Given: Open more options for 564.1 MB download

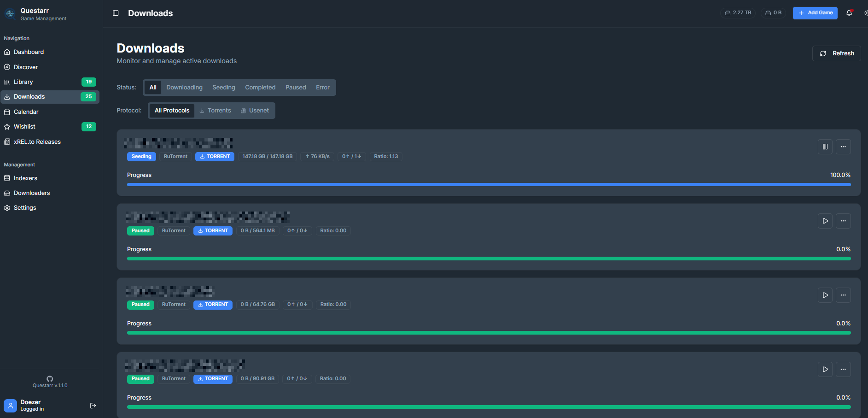Looking at the screenshot, I should click(843, 221).
